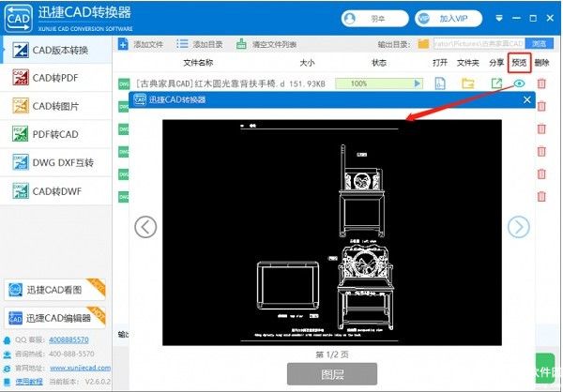This screenshot has height=392, width=563.
Task: Open the 使用教程 tutorial link
Action: pyautogui.click(x=29, y=382)
